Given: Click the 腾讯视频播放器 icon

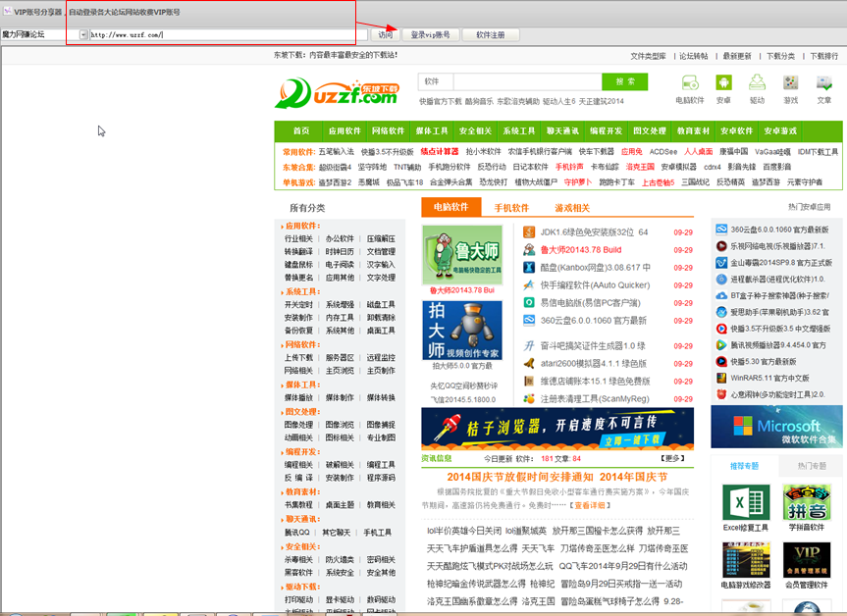Looking at the screenshot, I should click(x=721, y=345).
